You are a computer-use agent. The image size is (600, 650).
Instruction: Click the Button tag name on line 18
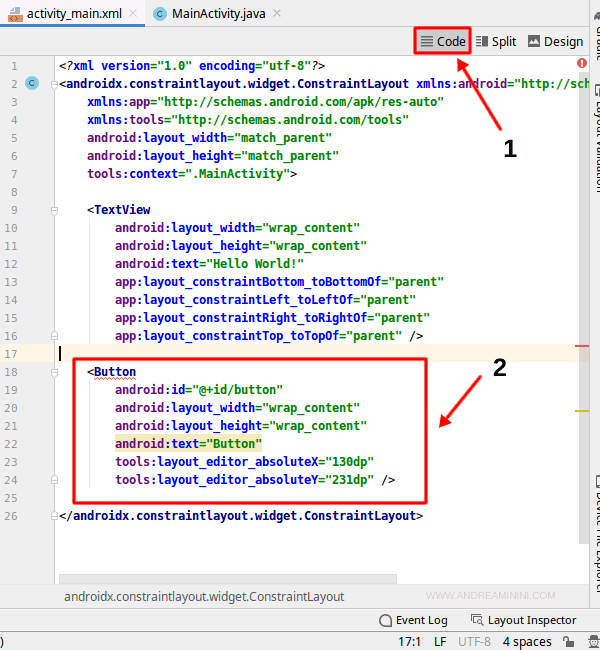click(x=115, y=372)
